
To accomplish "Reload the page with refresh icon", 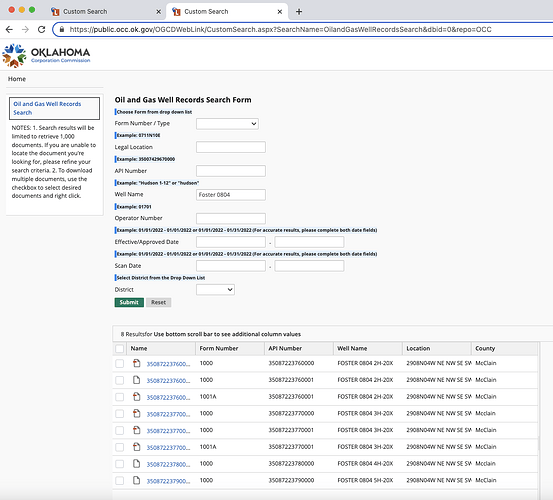I will pos(42,30).
